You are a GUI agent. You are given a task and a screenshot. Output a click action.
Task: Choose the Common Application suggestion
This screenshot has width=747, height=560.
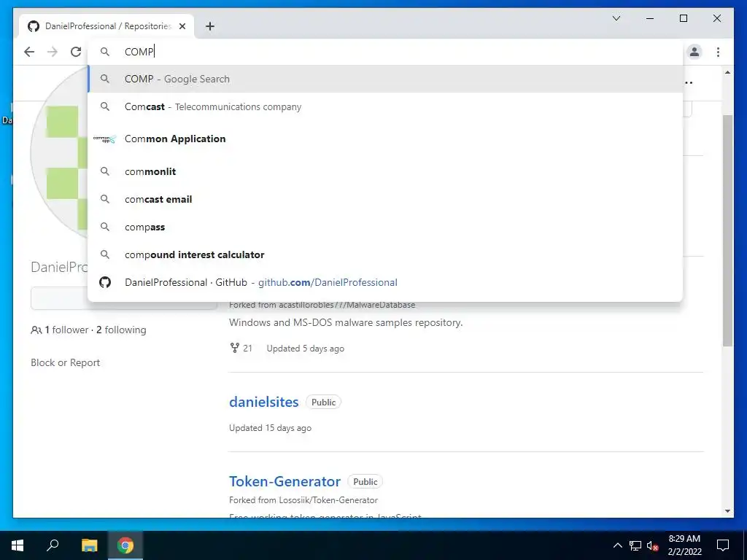[385, 139]
